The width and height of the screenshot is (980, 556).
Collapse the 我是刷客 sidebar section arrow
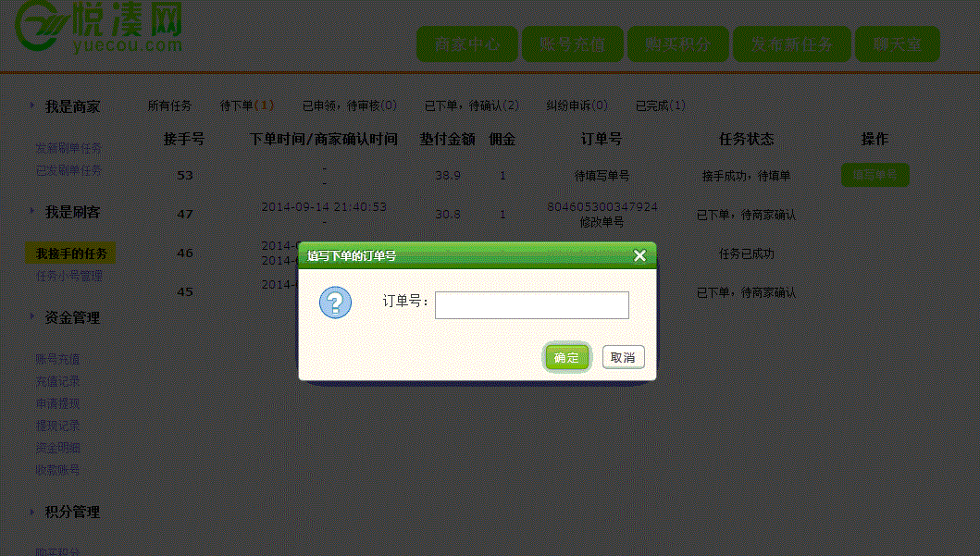[x=32, y=212]
